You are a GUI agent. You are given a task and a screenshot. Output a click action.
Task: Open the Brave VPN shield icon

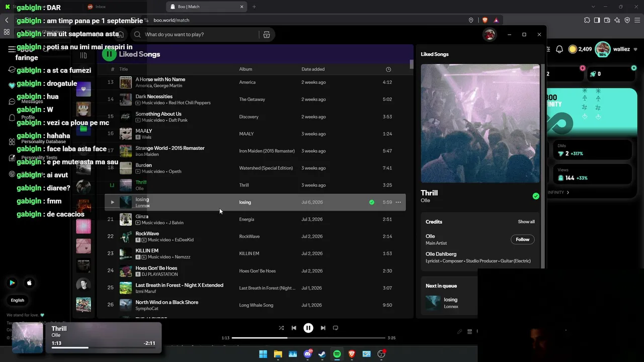click(627, 20)
